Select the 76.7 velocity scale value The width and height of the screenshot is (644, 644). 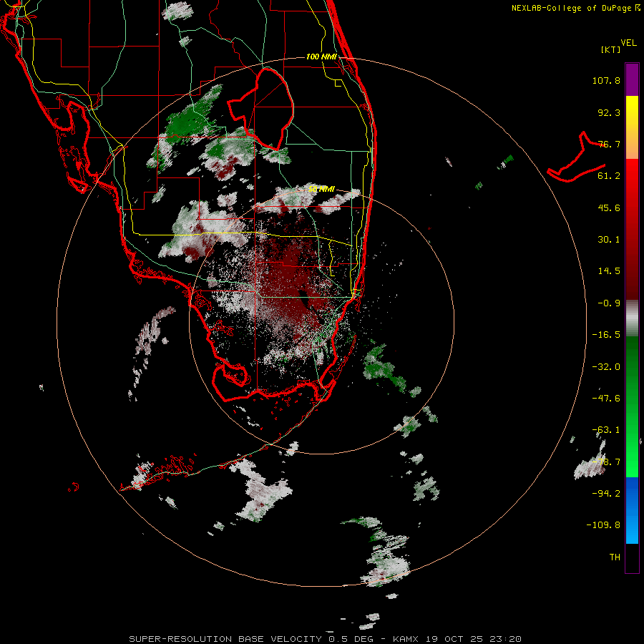click(609, 144)
